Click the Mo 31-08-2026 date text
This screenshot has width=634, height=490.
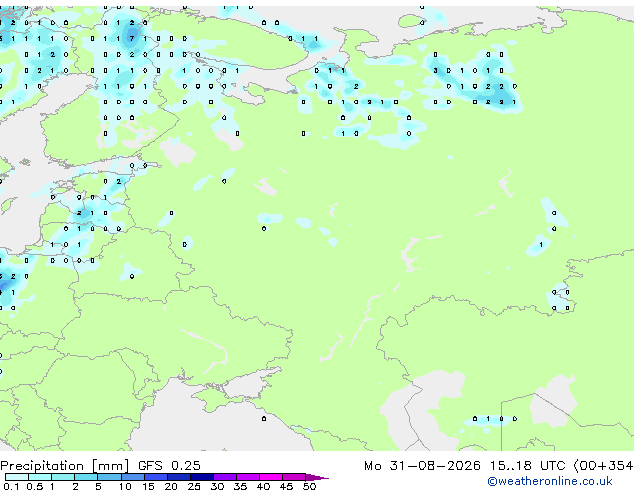click(x=422, y=466)
